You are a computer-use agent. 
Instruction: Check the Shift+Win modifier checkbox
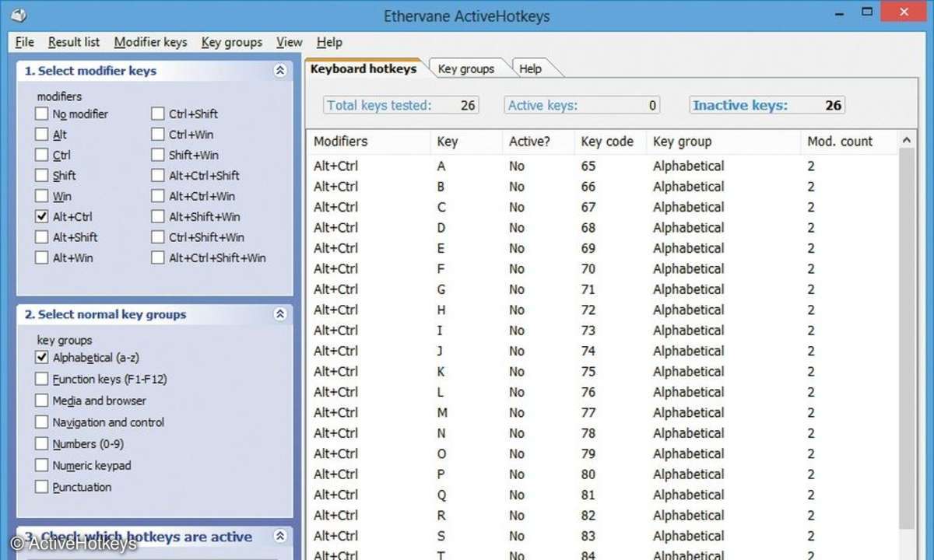pyautogui.click(x=158, y=155)
